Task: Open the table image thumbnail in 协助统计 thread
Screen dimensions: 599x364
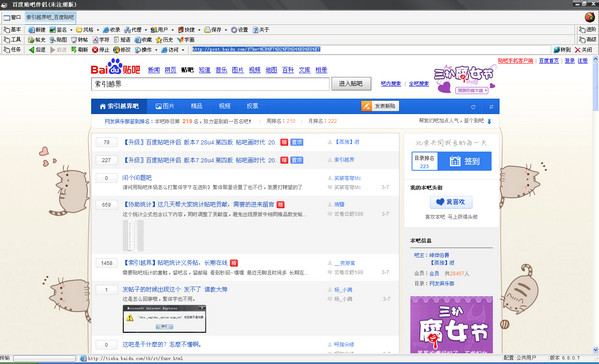Action: (x=133, y=235)
